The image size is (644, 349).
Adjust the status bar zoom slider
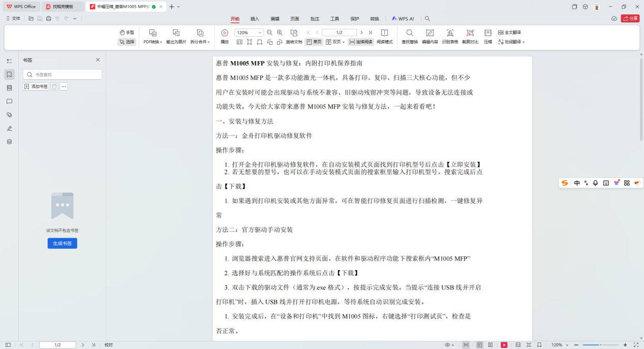(x=600, y=345)
